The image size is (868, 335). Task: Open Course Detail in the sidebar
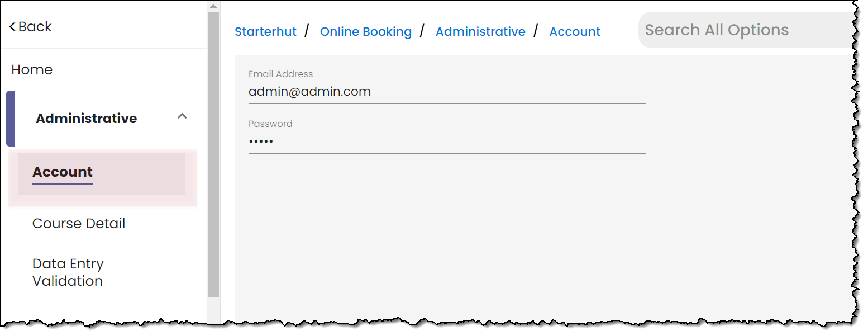tap(79, 223)
